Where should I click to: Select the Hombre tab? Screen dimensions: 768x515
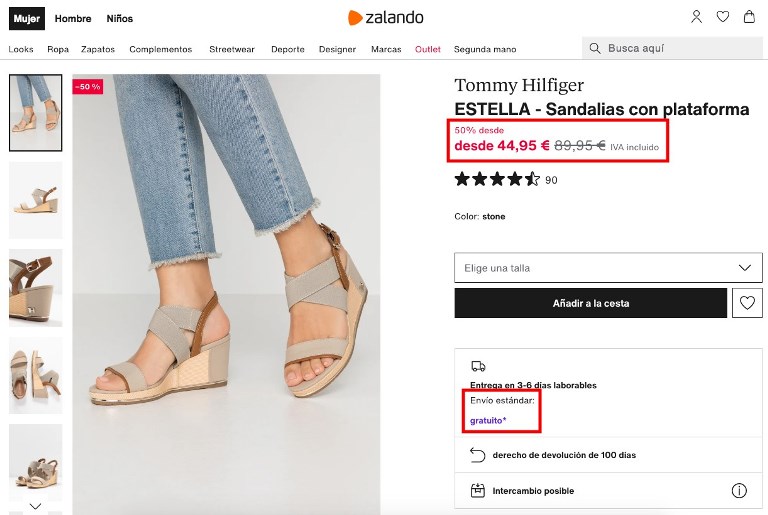click(73, 18)
